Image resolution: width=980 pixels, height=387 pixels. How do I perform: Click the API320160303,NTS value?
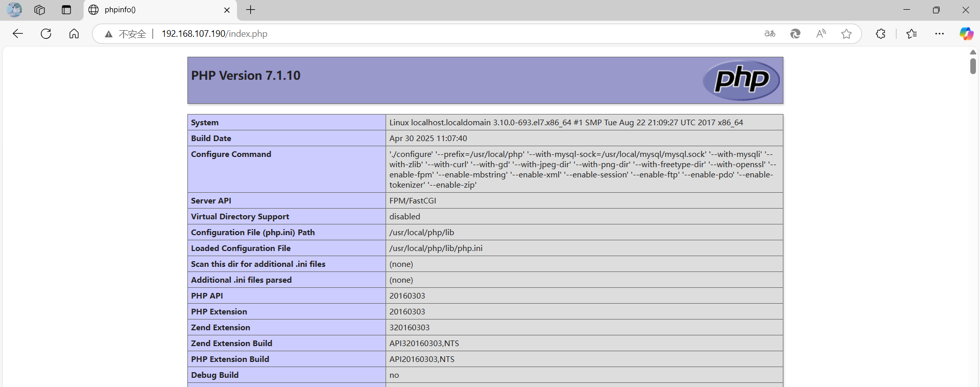424,344
